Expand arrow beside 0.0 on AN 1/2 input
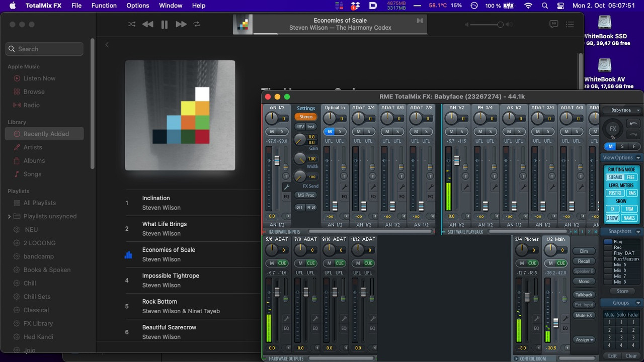Image resolution: width=644 pixels, height=362 pixels. tap(288, 216)
